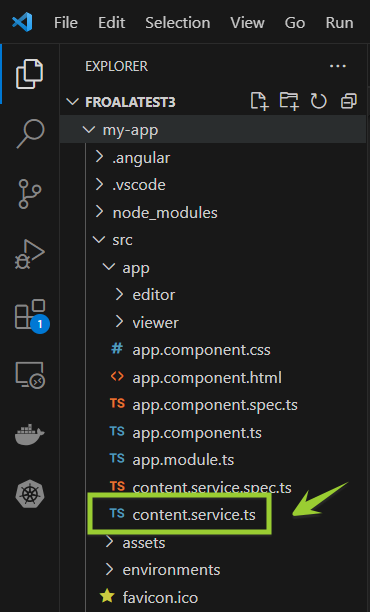
Task: Open the Search view
Action: (x=30, y=134)
